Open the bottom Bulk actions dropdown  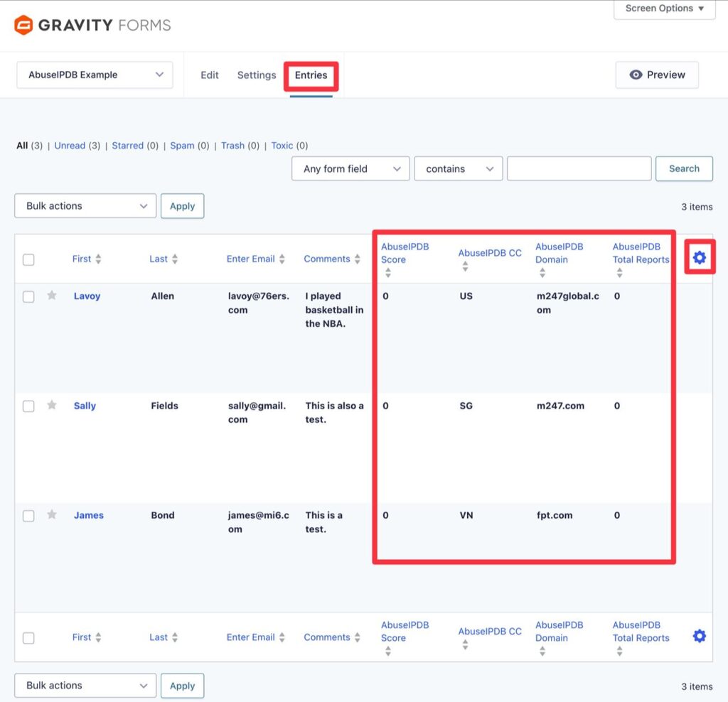tap(85, 685)
